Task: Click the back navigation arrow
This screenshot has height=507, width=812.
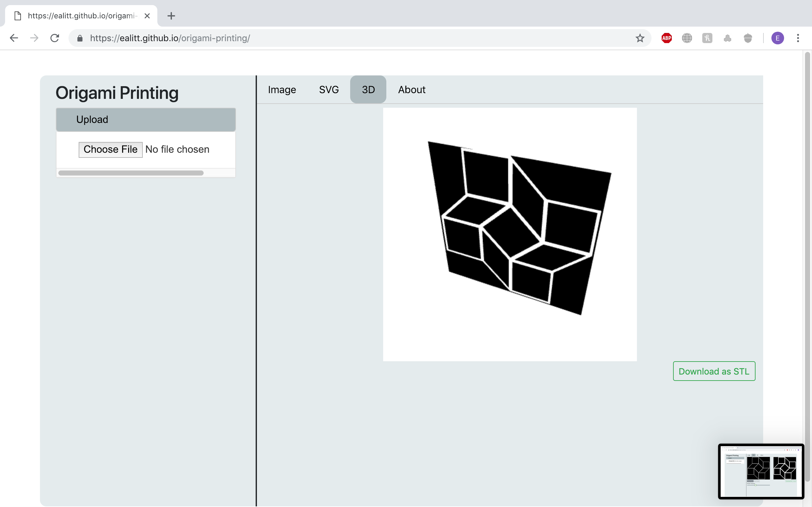Action: pos(14,38)
